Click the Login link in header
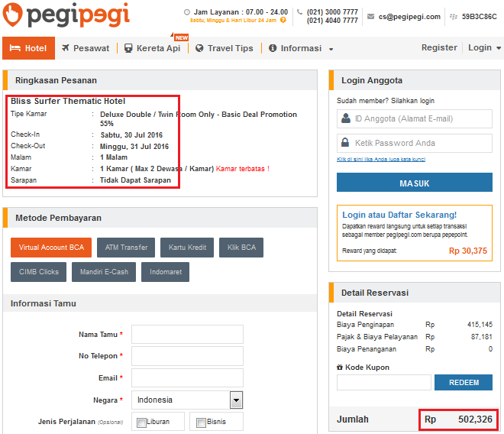The height and width of the screenshot is (434, 504). point(480,47)
